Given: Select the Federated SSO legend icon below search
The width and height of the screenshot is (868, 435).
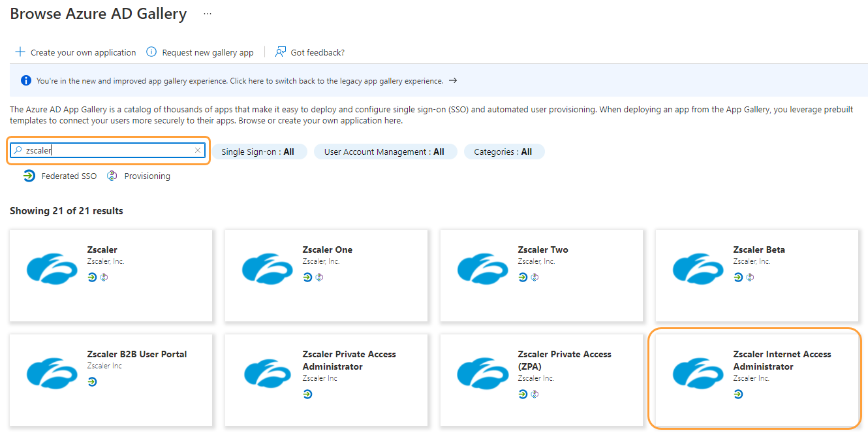Looking at the screenshot, I should 27,175.
